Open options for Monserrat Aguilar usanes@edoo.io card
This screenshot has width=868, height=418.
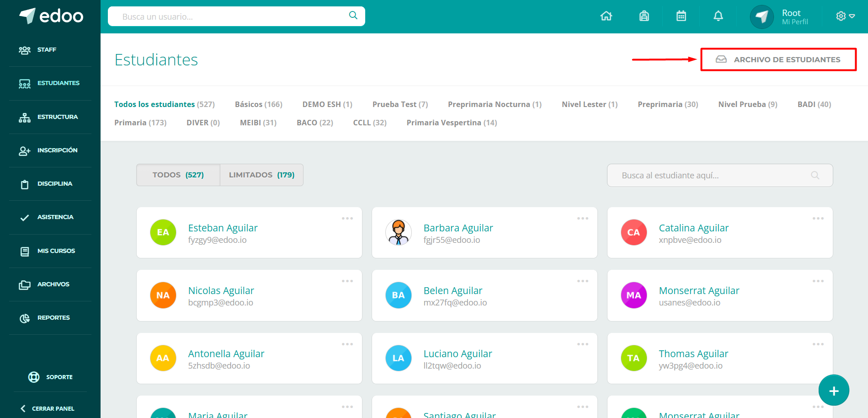(x=818, y=281)
